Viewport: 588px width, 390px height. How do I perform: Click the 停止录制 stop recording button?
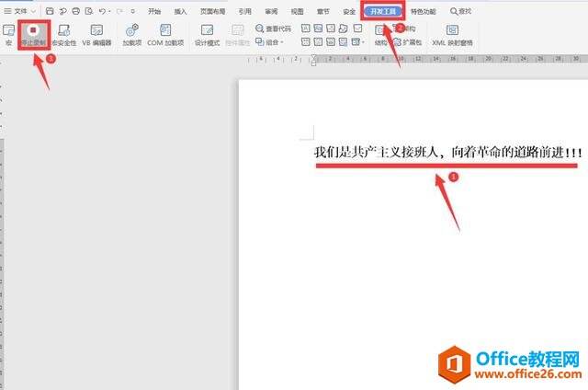click(x=34, y=35)
